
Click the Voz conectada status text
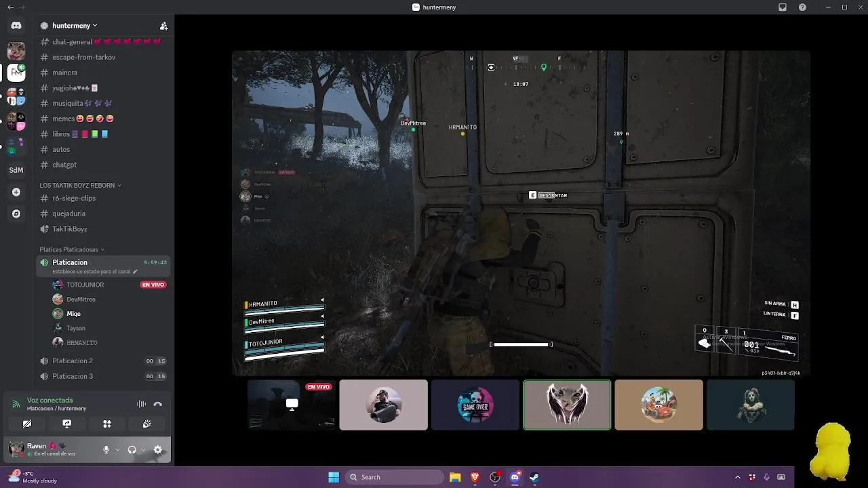click(50, 400)
